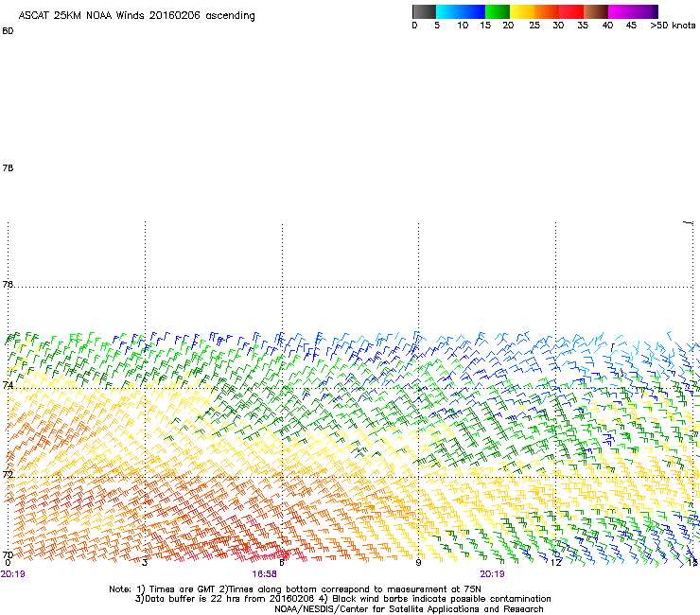Screen dimensions: 700x615
Task: Select the note line 'Data buffer is 22 hrs'
Action: tap(342, 599)
